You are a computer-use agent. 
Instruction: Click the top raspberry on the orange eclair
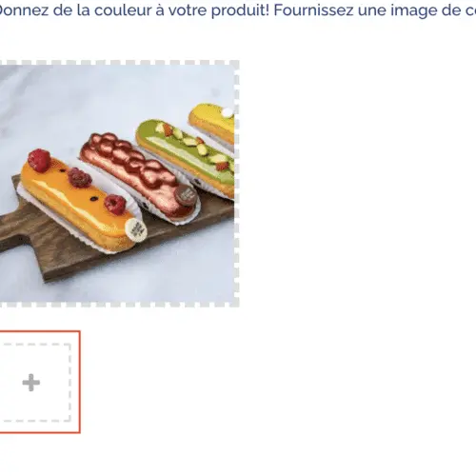tap(39, 160)
